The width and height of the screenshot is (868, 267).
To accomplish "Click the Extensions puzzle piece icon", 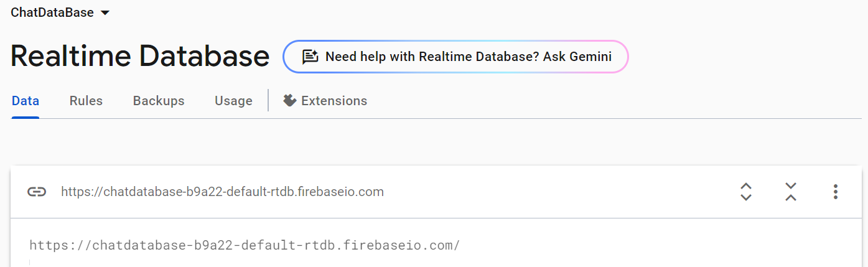I will [x=289, y=100].
